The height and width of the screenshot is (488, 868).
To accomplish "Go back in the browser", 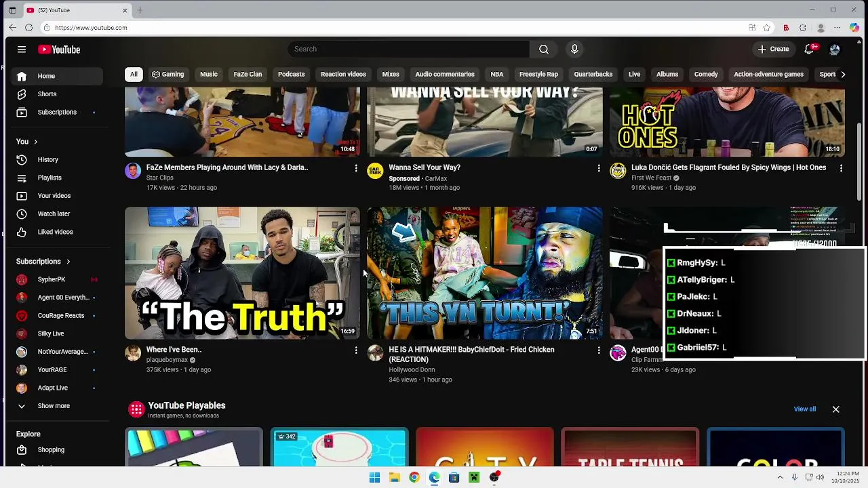I will (x=12, y=28).
